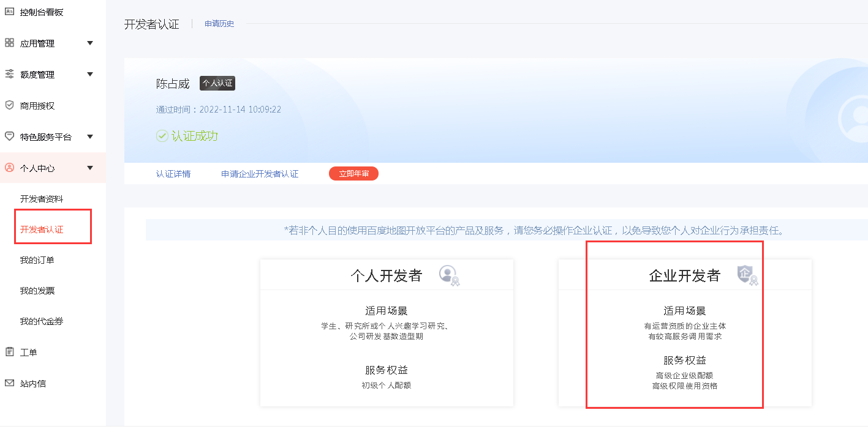The image size is (868, 429).
Task: Expand the 额度管理 menu arrow
Action: click(x=90, y=74)
